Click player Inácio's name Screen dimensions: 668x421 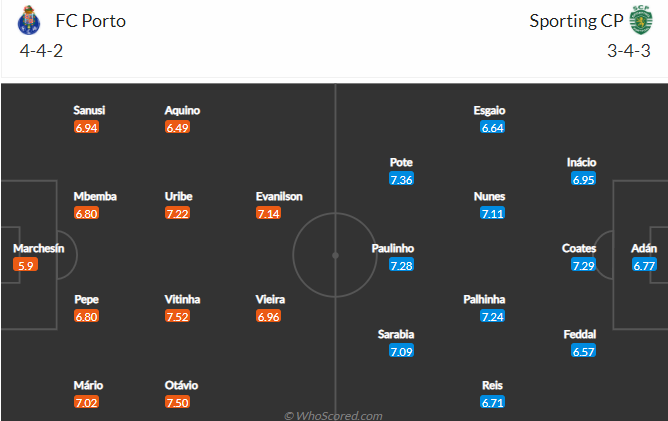tap(582, 162)
